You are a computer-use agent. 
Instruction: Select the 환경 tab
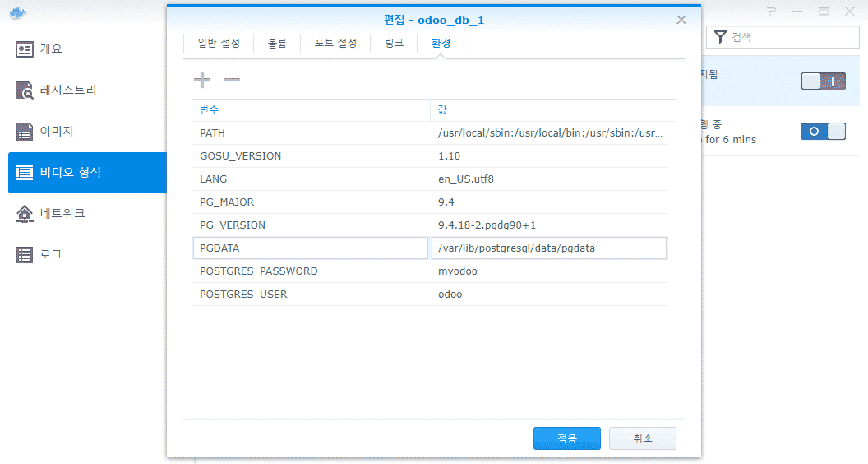(441, 44)
